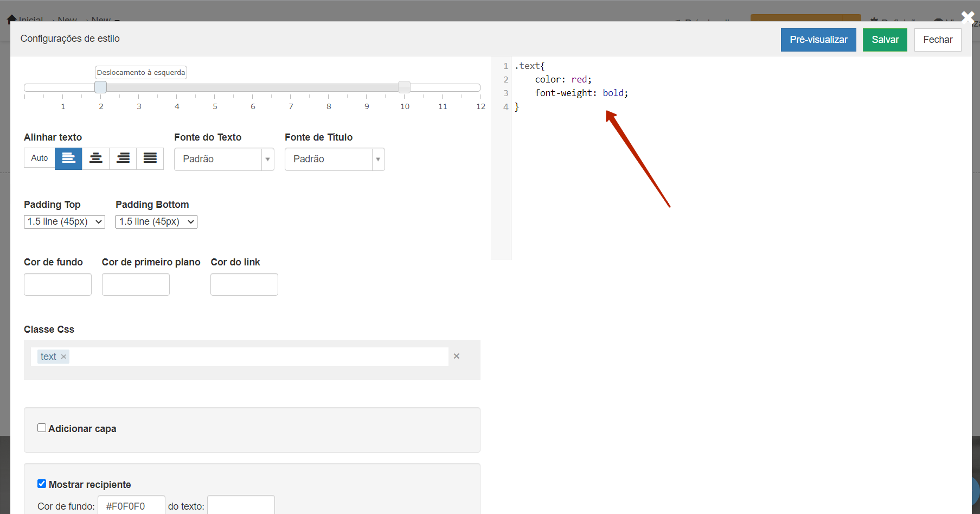This screenshot has width=980, height=514.
Task: Enable the Adicionar capa checkbox
Action: point(42,428)
